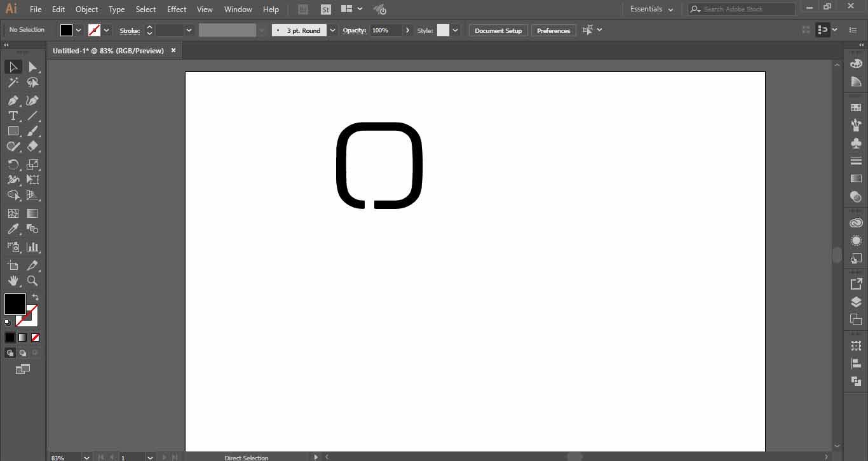868x461 pixels.
Task: Open the Creative Cloud Libraries panel
Action: [856, 223]
